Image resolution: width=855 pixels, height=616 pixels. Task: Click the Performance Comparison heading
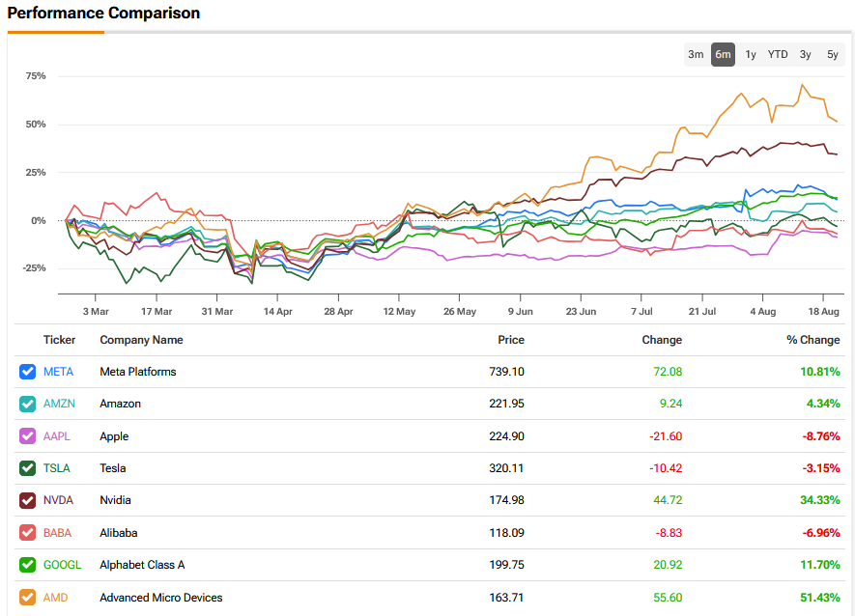pyautogui.click(x=103, y=14)
